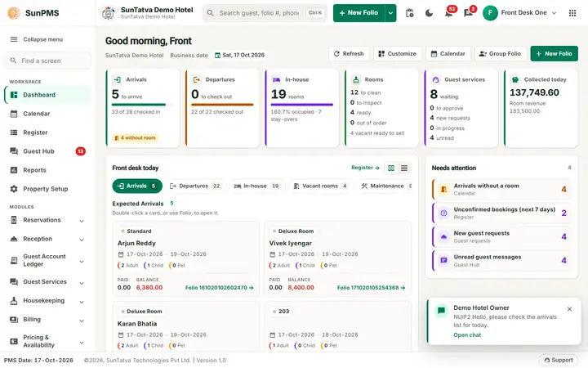Screen dimensions: 588x368
Task: Click the SunTatva Demo Hotel logo
Action: click(109, 13)
